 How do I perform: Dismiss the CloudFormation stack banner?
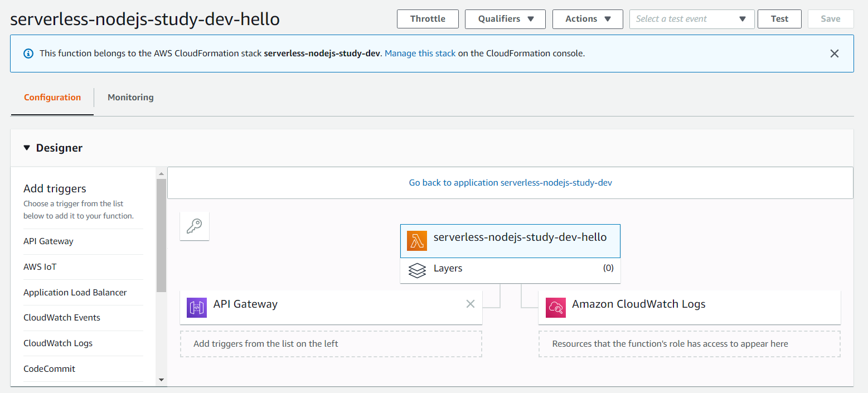[x=835, y=54]
